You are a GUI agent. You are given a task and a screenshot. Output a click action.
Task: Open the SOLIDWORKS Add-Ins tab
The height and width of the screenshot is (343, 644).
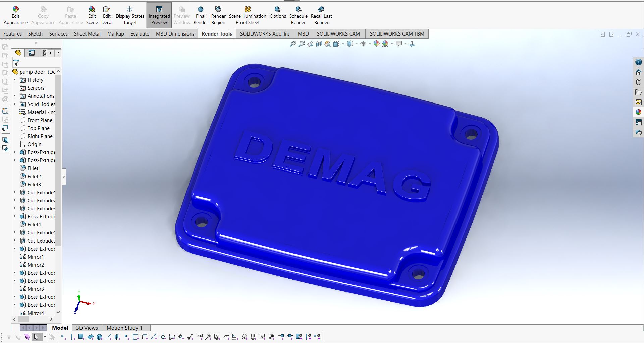click(265, 33)
